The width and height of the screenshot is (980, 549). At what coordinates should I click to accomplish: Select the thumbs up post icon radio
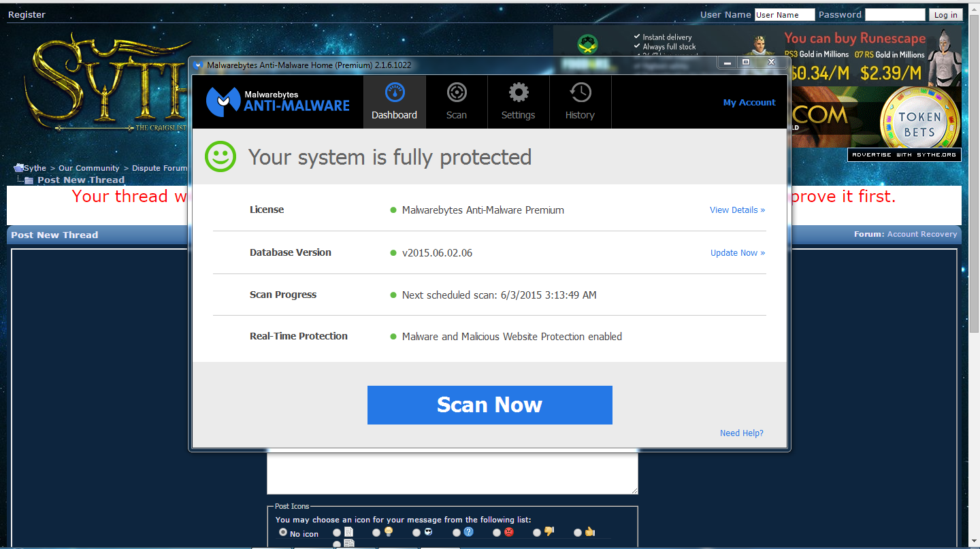[578, 533]
